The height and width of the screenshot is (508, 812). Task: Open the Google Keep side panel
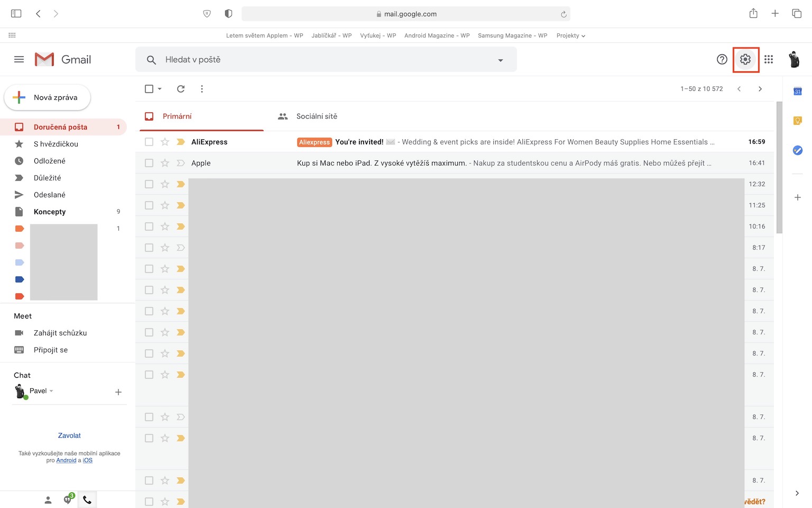tap(798, 121)
